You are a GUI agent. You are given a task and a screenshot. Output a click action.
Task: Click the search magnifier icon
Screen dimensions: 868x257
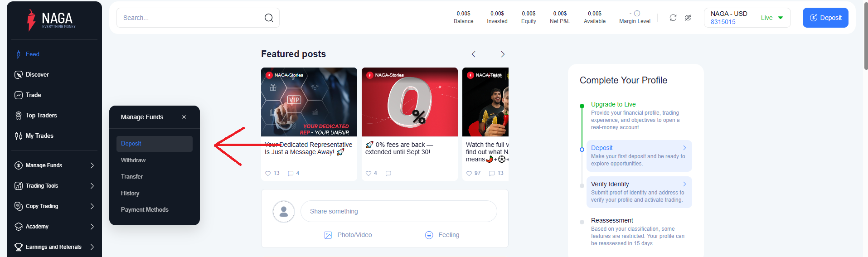(269, 18)
